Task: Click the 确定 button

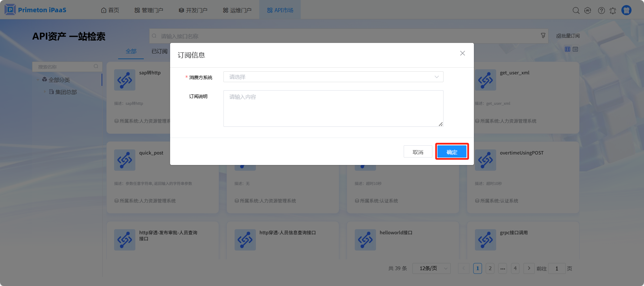Action: click(452, 152)
